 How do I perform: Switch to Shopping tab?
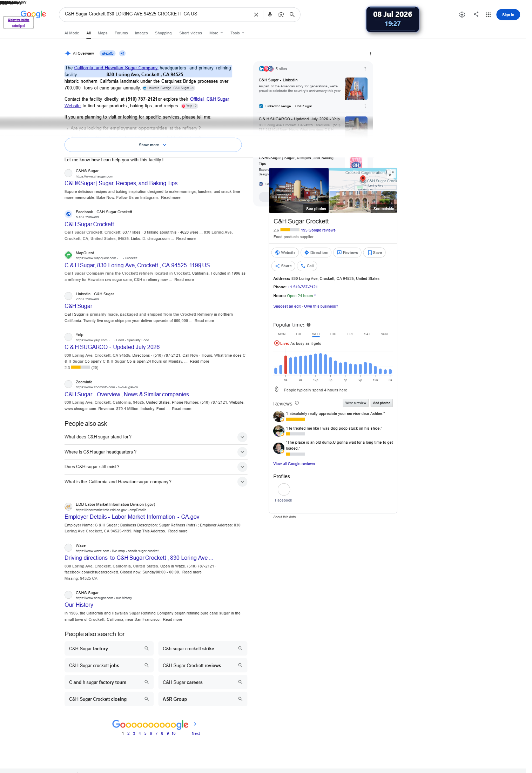click(x=163, y=33)
